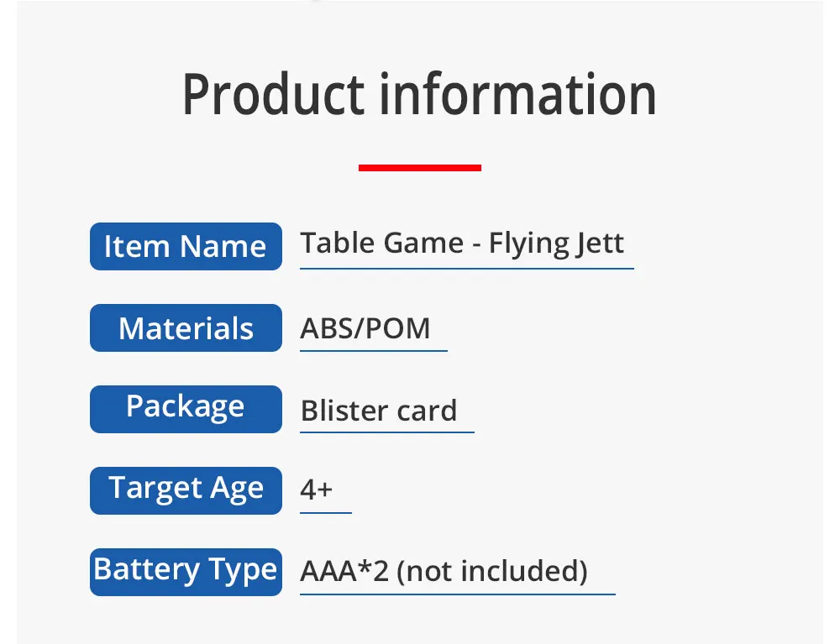Select the ABS/POM materials value

(365, 328)
